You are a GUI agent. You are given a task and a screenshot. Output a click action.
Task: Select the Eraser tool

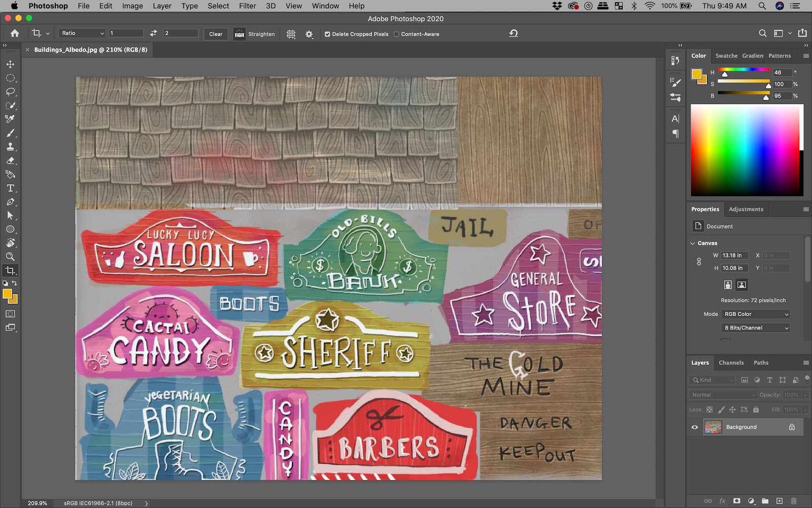10,161
